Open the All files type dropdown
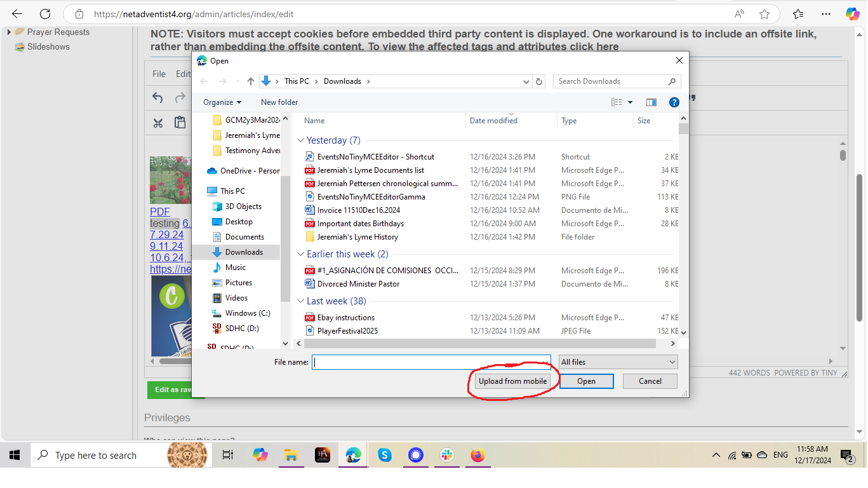 (618, 362)
